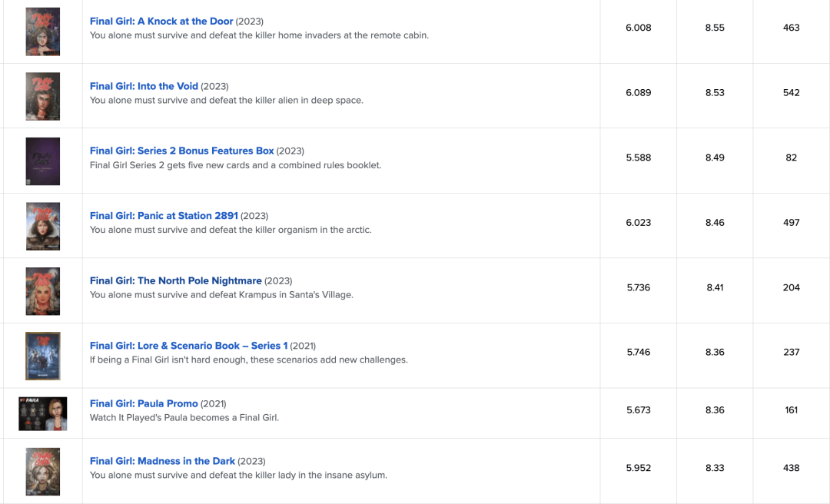830x504 pixels.
Task: Open Final Girl: A Knock at the Door link
Action: (x=161, y=22)
